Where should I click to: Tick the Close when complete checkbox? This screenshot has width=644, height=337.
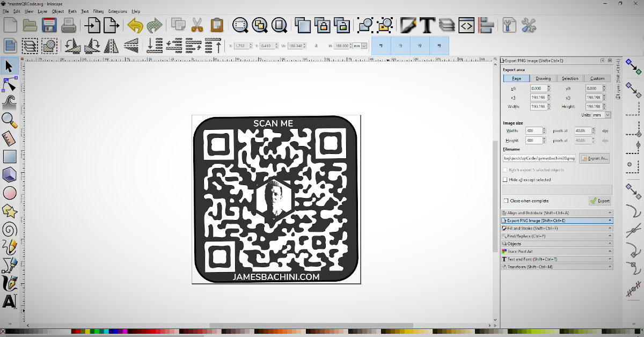point(506,201)
